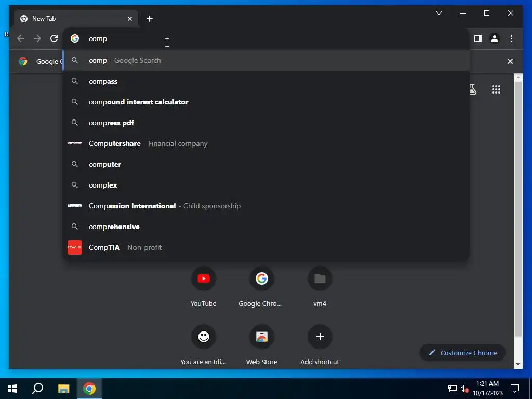Choose the comprehensive suggestion

click(x=266, y=227)
